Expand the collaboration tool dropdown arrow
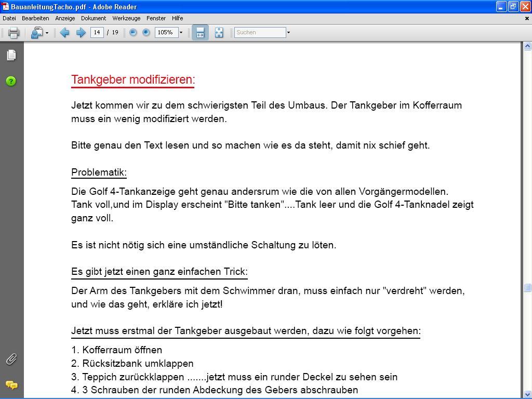 [x=47, y=33]
